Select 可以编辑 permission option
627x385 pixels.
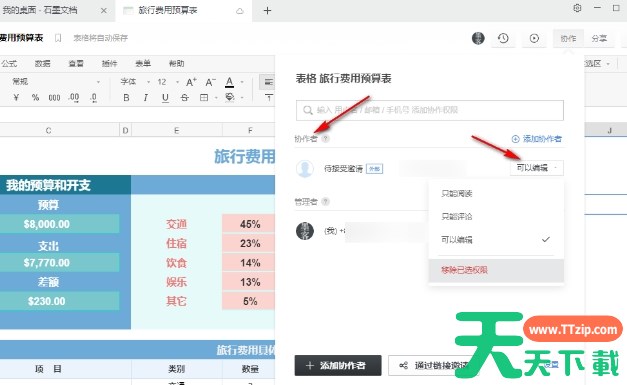click(496, 240)
